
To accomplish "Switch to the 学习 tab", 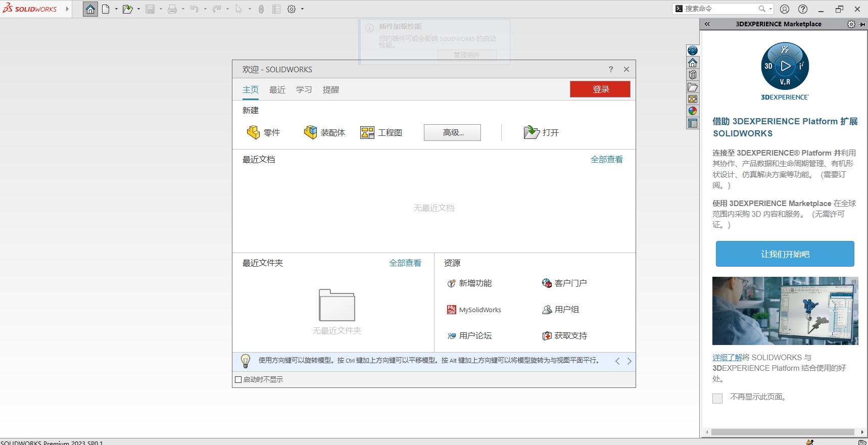I will pos(304,90).
